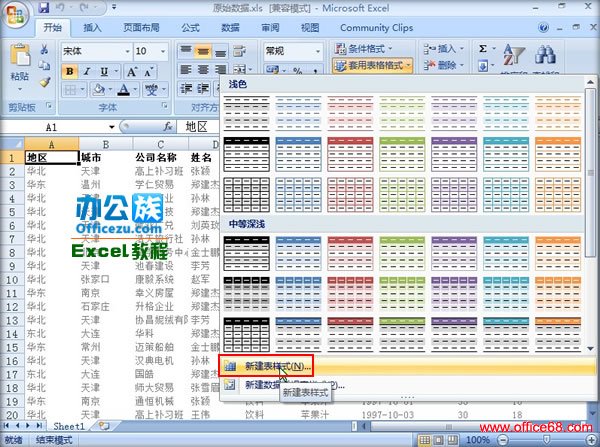The height and width of the screenshot is (447, 600).
Task: Click the AutoSum sigma icon
Action: [483, 49]
